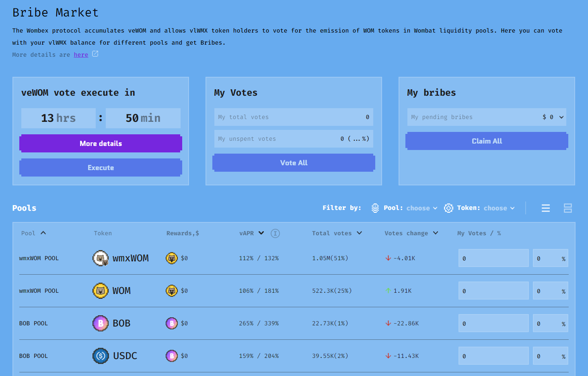Image resolution: width=588 pixels, height=376 pixels.
Task: Sort table by vAPR column
Action: pos(251,233)
